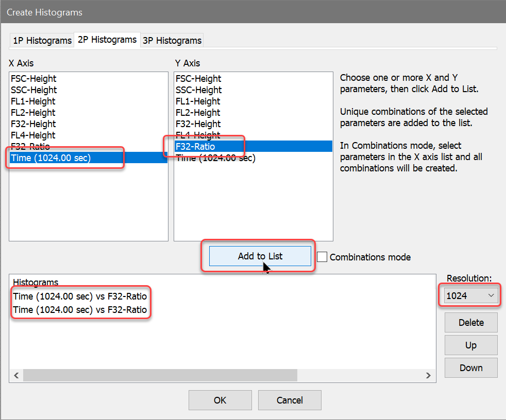
Task: Expand the Resolution dropdown
Action: [x=470, y=295]
